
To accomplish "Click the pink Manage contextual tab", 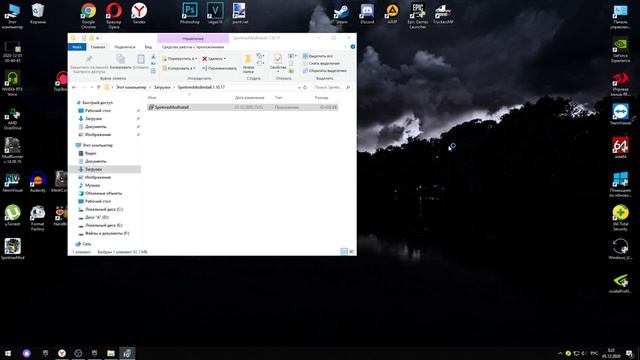I will (193, 38).
